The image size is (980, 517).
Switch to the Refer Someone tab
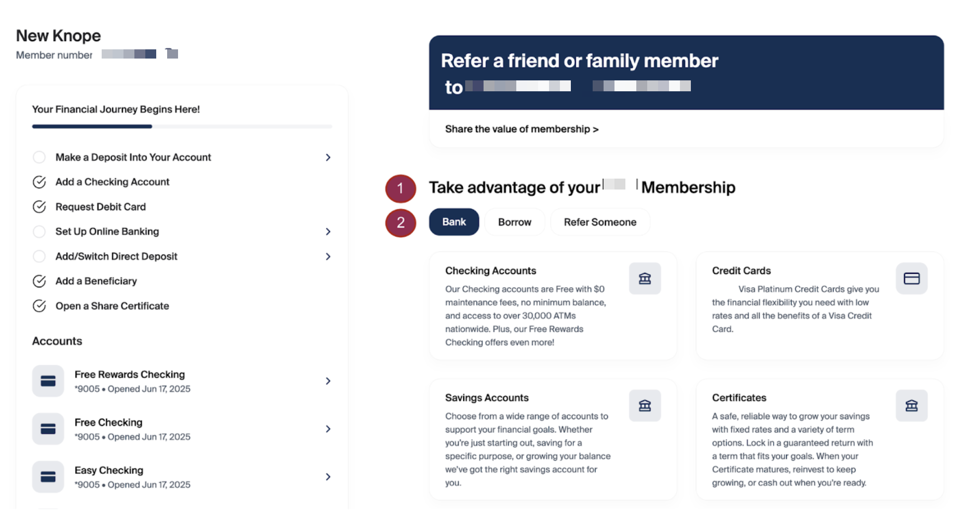(600, 222)
